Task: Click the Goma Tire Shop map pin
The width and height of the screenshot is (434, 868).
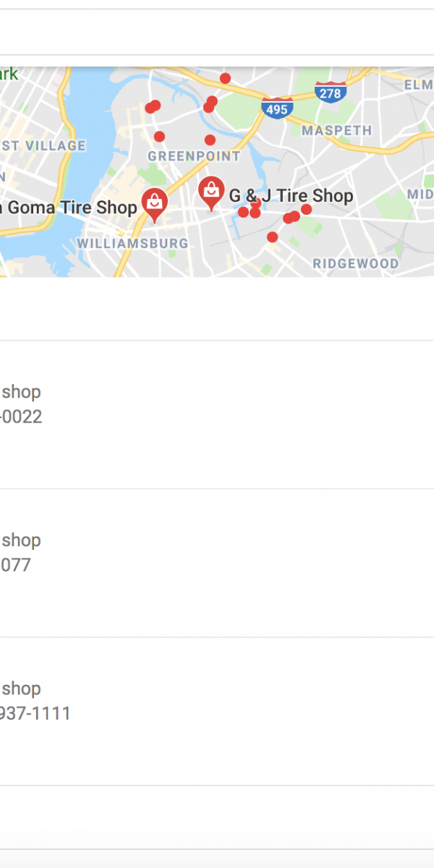Action: tap(155, 203)
